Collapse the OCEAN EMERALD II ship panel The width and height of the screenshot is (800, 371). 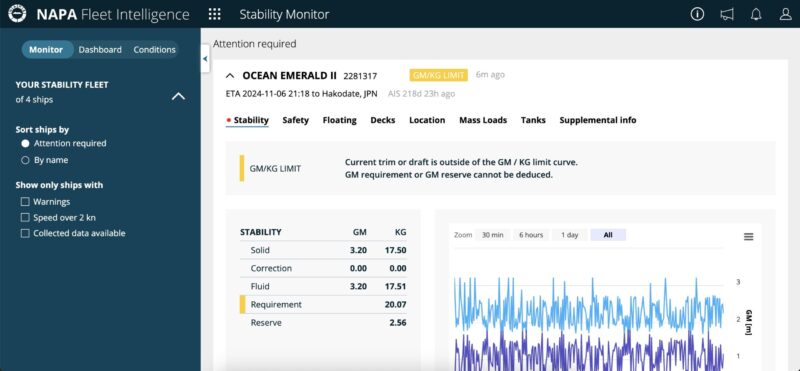230,76
